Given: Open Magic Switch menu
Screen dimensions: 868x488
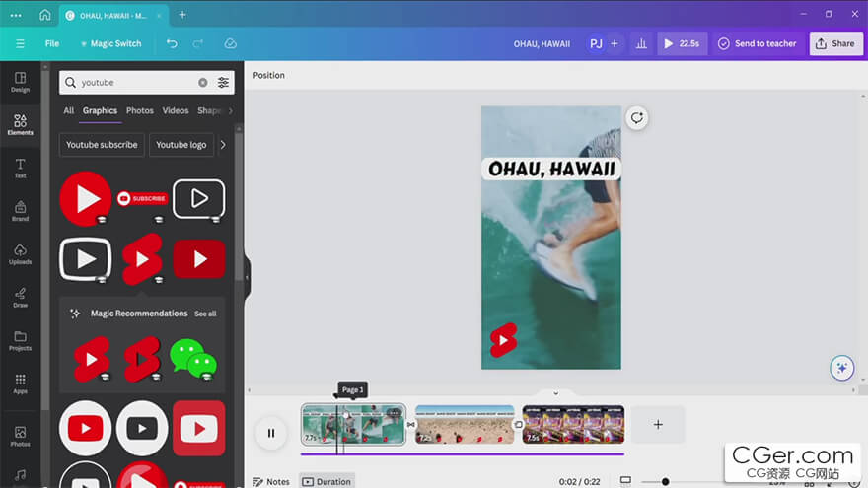Looking at the screenshot, I should pyautogui.click(x=110, y=43).
